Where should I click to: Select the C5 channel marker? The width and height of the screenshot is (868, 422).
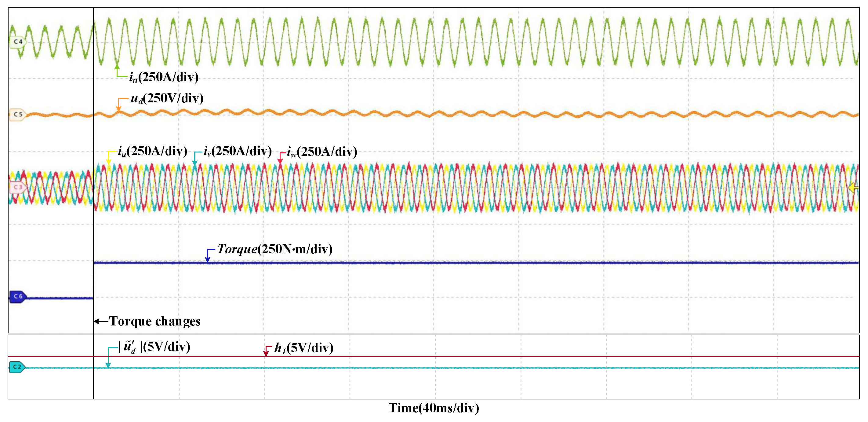coord(17,114)
